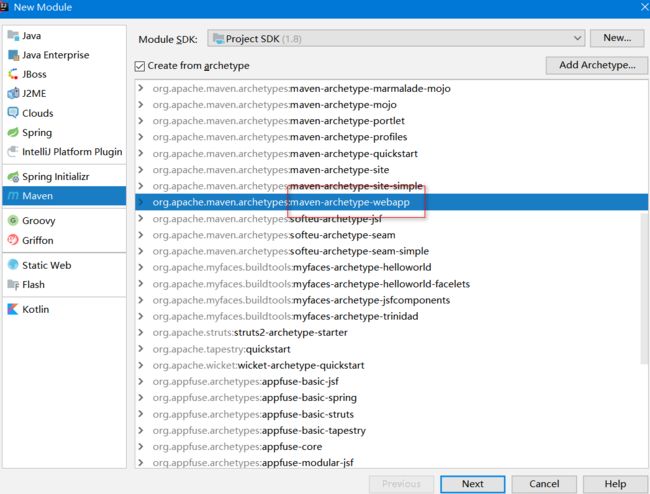Expand appfuse-basic-jsf node
This screenshot has width=650, height=494.
pyautogui.click(x=141, y=381)
